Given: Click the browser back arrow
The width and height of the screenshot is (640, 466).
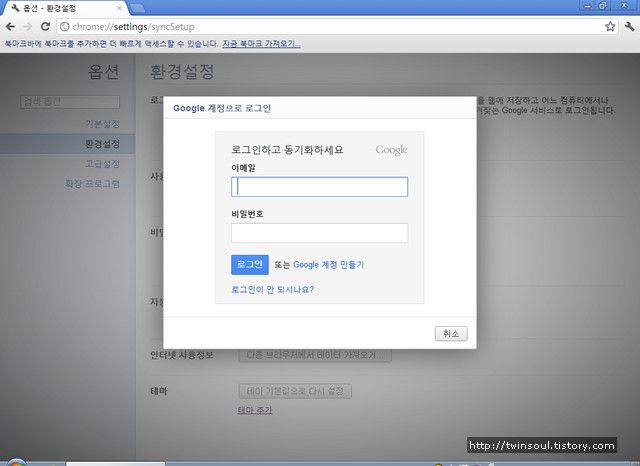Looking at the screenshot, I should point(10,27).
